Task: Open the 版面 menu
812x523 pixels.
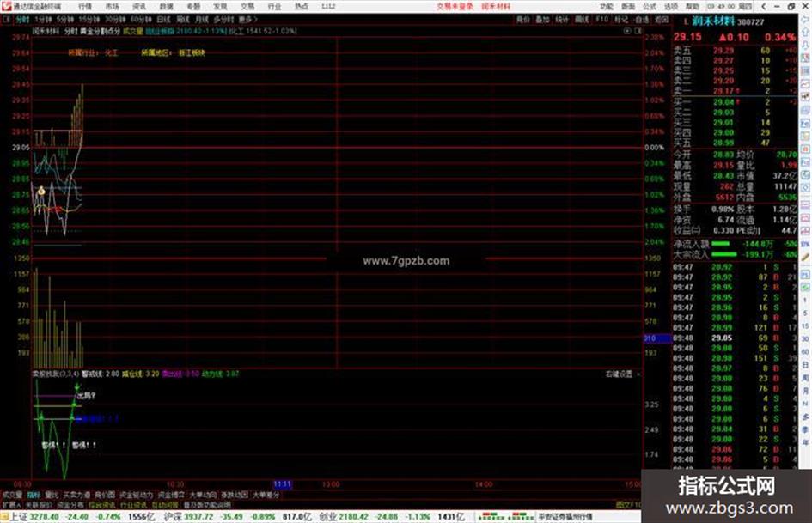Action: click(628, 6)
